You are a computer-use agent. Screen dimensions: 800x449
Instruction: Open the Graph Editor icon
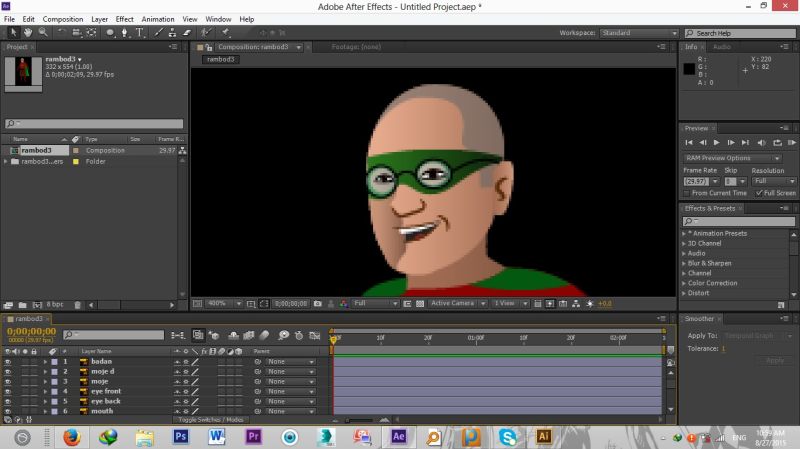click(315, 335)
